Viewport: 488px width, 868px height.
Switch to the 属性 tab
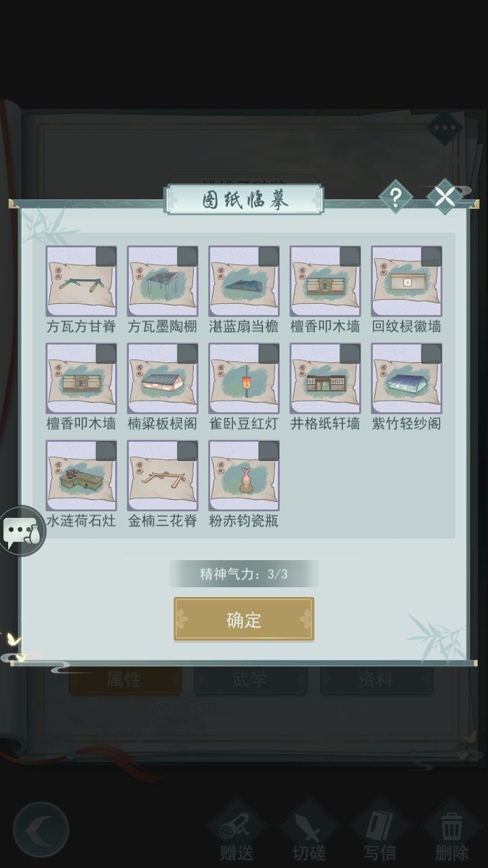pos(125,680)
